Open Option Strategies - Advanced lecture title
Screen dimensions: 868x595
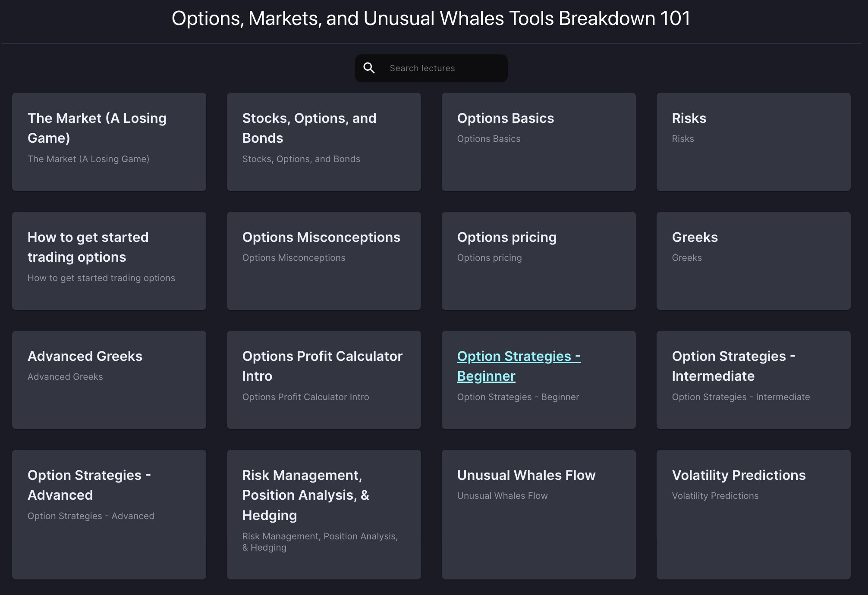(89, 485)
